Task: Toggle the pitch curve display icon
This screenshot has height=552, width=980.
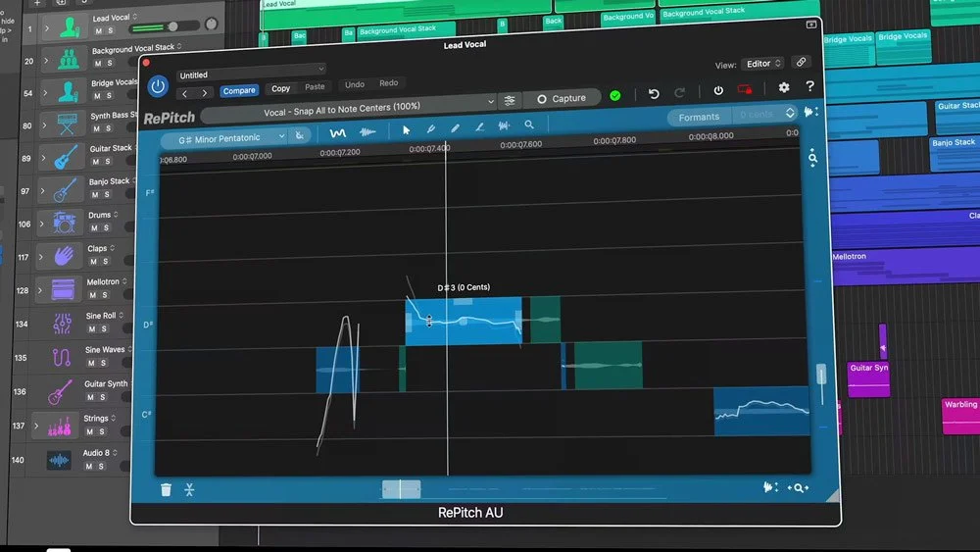Action: (x=337, y=133)
